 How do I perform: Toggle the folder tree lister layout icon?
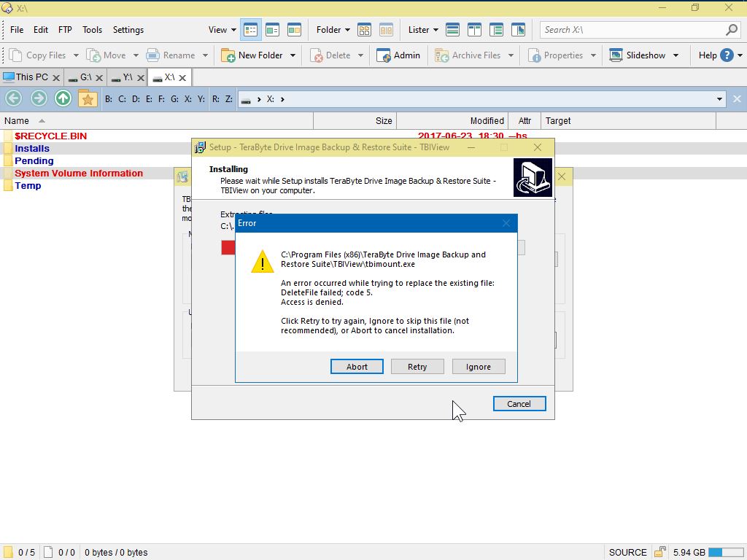click(x=496, y=30)
